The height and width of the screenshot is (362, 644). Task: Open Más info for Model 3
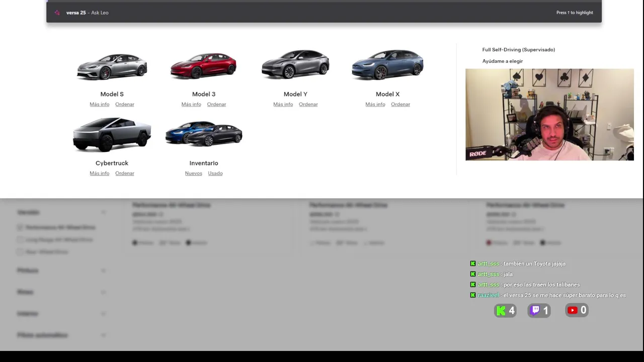pyautogui.click(x=191, y=104)
